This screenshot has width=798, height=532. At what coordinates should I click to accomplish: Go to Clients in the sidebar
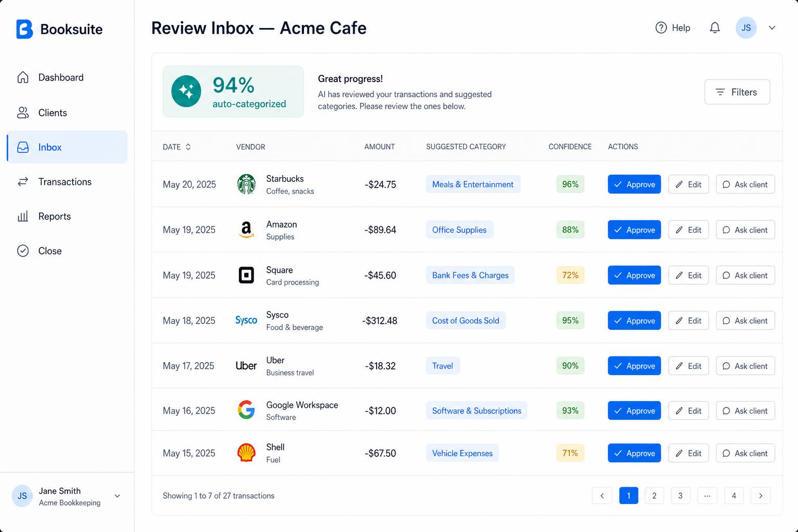pyautogui.click(x=67, y=113)
